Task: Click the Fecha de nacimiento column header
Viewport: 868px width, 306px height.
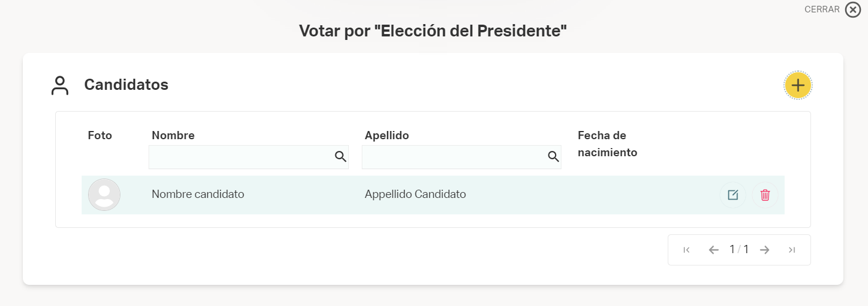Action: tap(607, 144)
